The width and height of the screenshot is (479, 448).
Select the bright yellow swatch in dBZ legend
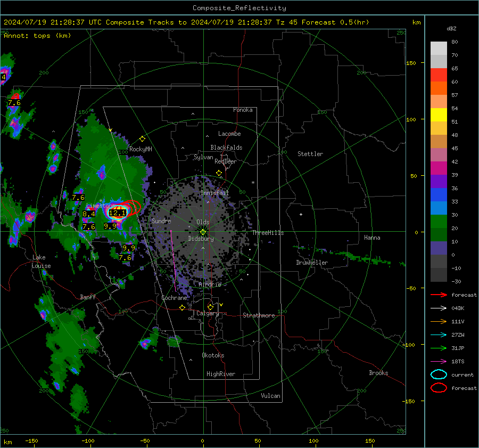point(439,115)
